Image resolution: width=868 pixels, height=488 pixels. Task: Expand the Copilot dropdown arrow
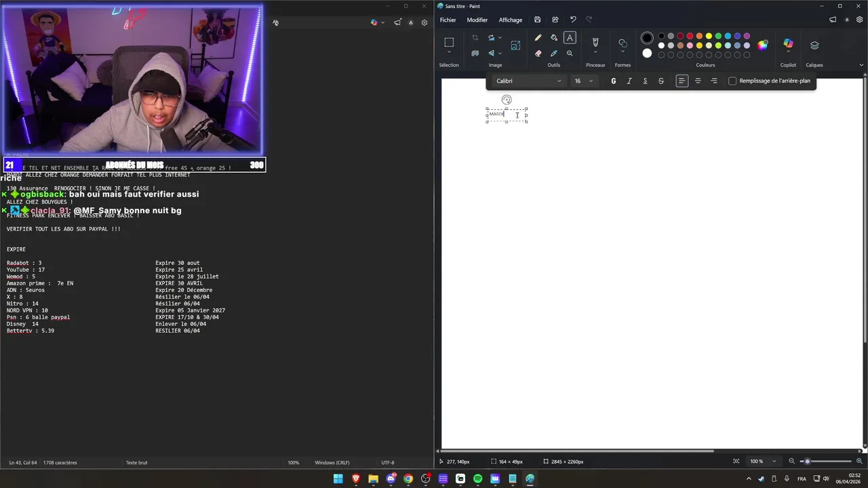pos(788,54)
